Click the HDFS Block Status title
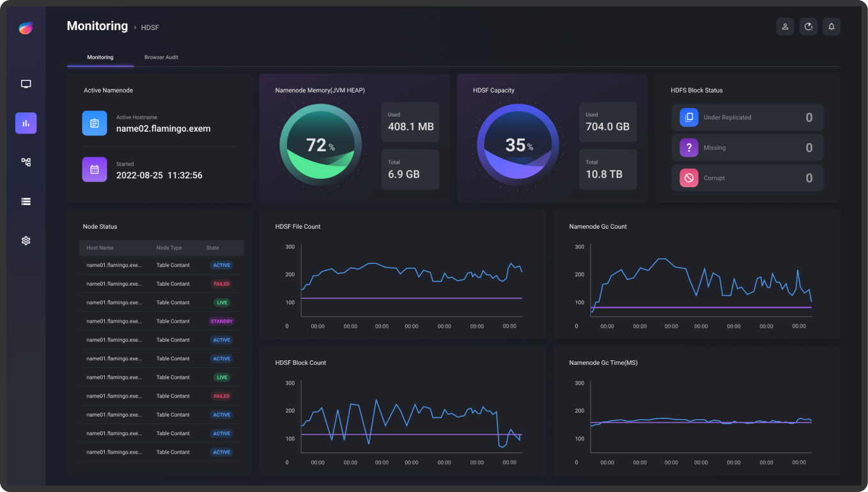 click(697, 91)
